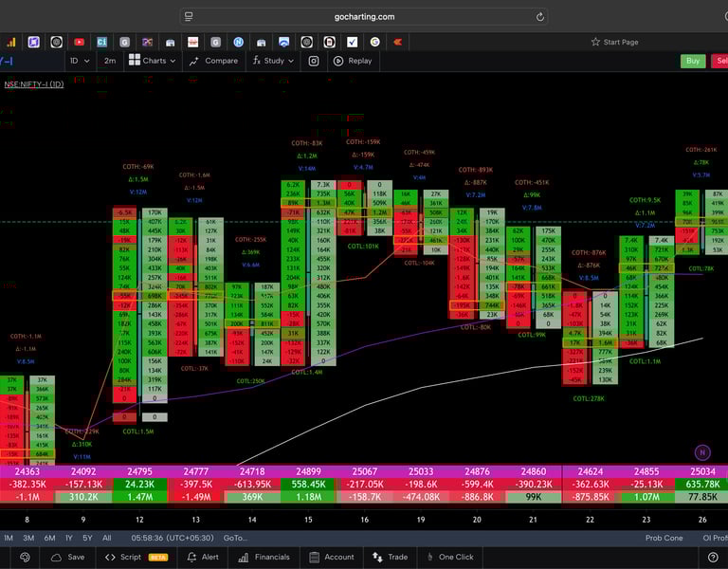Open the site settings icon in address bar
Image resolution: width=728 pixels, height=569 pixels.
[x=189, y=17]
